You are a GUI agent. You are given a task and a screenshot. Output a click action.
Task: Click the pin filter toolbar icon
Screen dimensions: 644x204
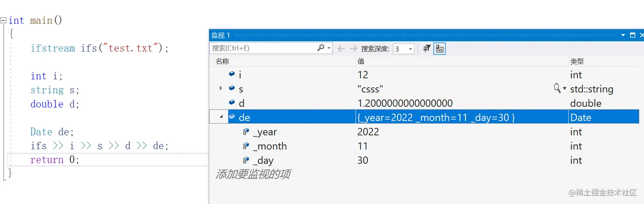click(427, 49)
